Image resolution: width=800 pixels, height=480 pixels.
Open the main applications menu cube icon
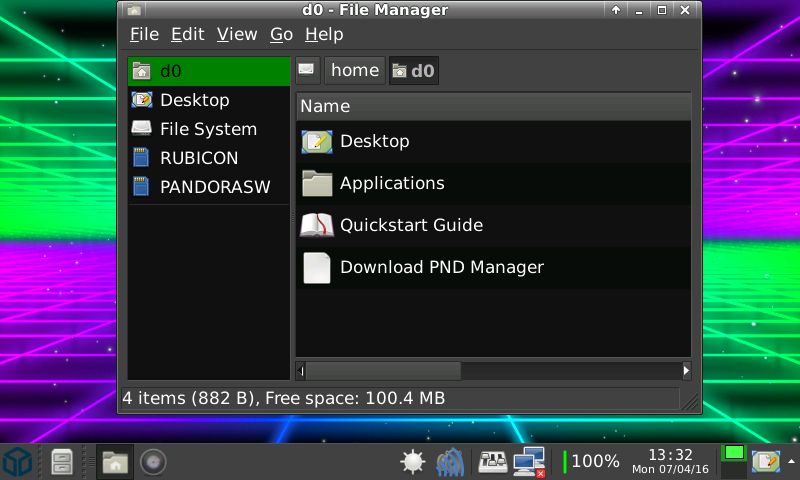click(x=18, y=462)
